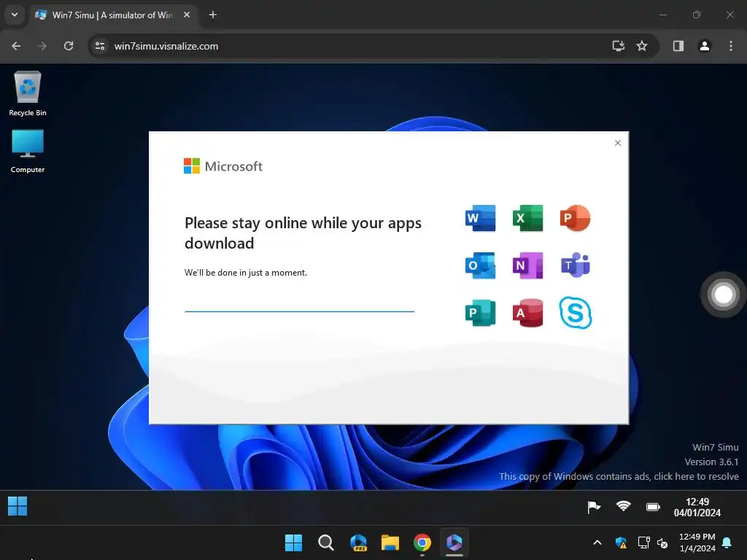Image resolution: width=747 pixels, height=560 pixels.
Task: Launch Edge Preview from taskbar
Action: [x=358, y=542]
